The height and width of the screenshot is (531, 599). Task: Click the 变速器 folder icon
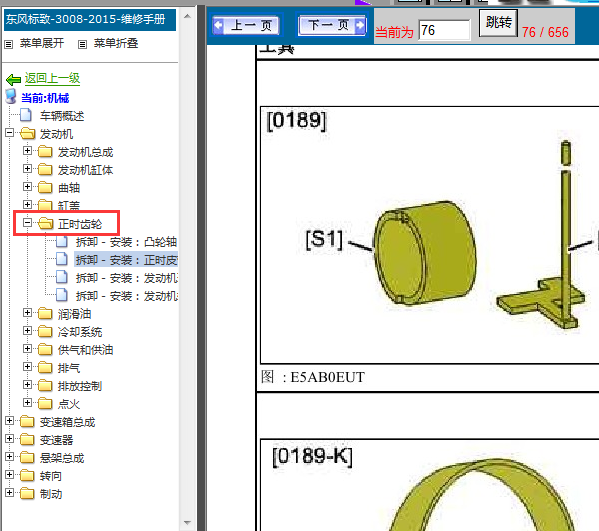[27, 440]
